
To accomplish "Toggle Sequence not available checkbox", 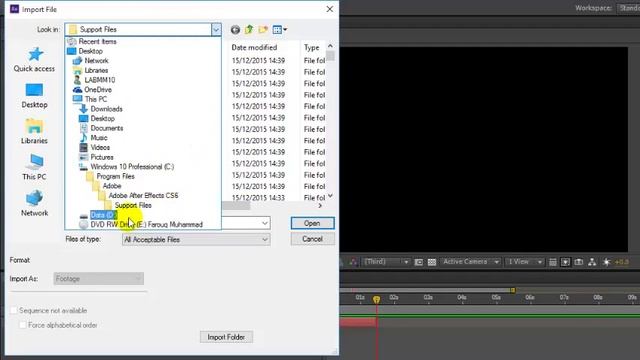I will [x=13, y=311].
